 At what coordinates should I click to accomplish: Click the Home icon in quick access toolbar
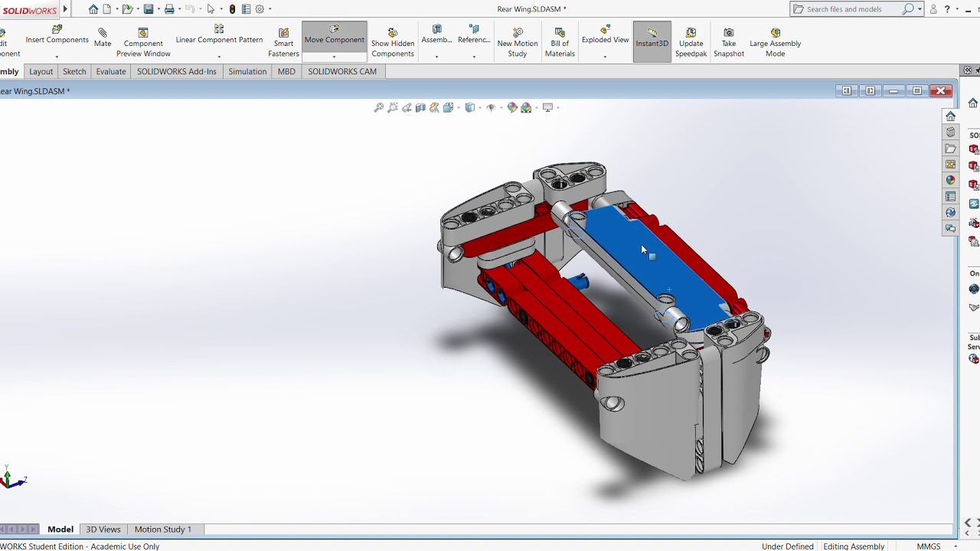[x=93, y=9]
